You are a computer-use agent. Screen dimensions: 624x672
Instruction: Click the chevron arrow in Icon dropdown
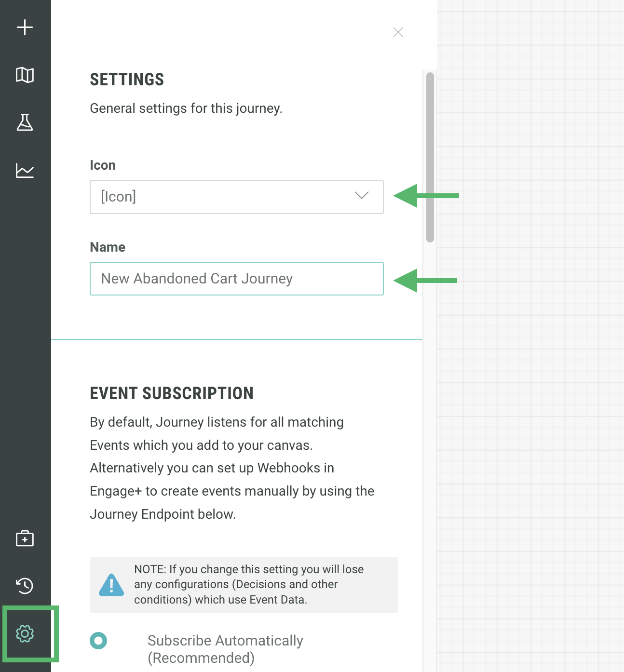[x=362, y=195]
